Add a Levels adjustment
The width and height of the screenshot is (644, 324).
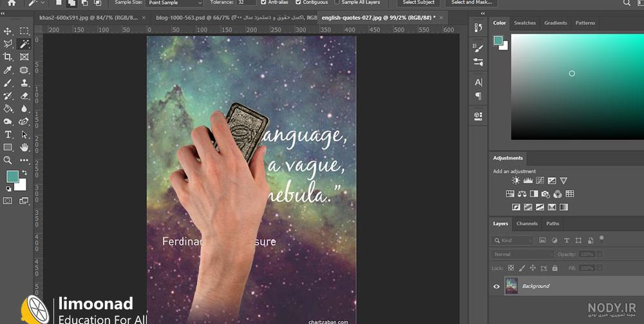pos(528,181)
